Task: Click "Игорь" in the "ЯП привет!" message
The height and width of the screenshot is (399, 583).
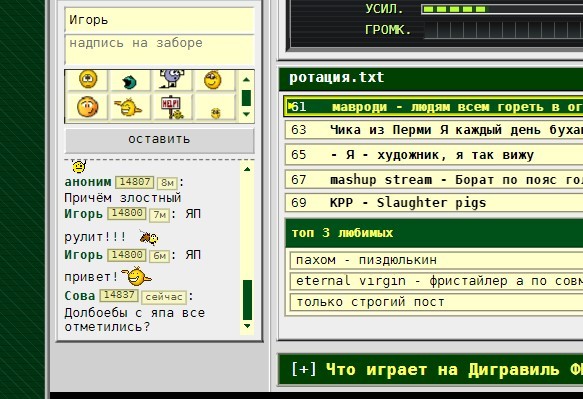Action: [84, 255]
